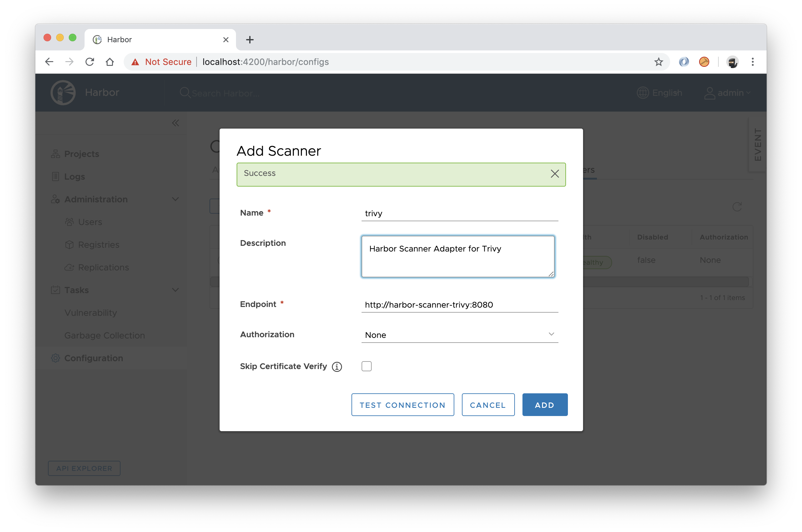Screen dimensions: 802x532
Task: Bookmark this page with the star icon
Action: point(658,62)
